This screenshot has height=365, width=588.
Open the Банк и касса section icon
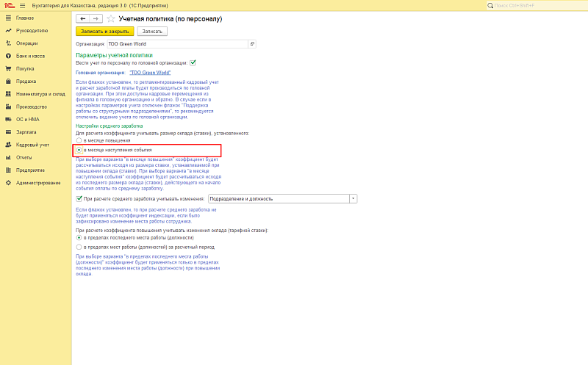7,56
